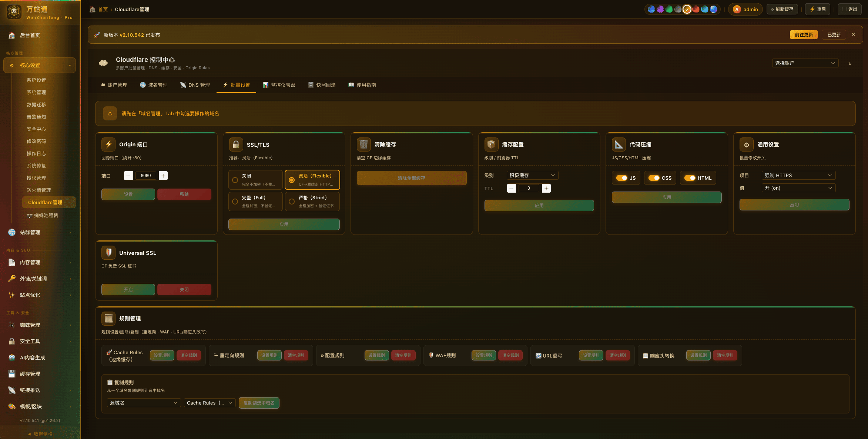
Task: Switch to the 监控仪表盘 tab
Action: (x=279, y=85)
